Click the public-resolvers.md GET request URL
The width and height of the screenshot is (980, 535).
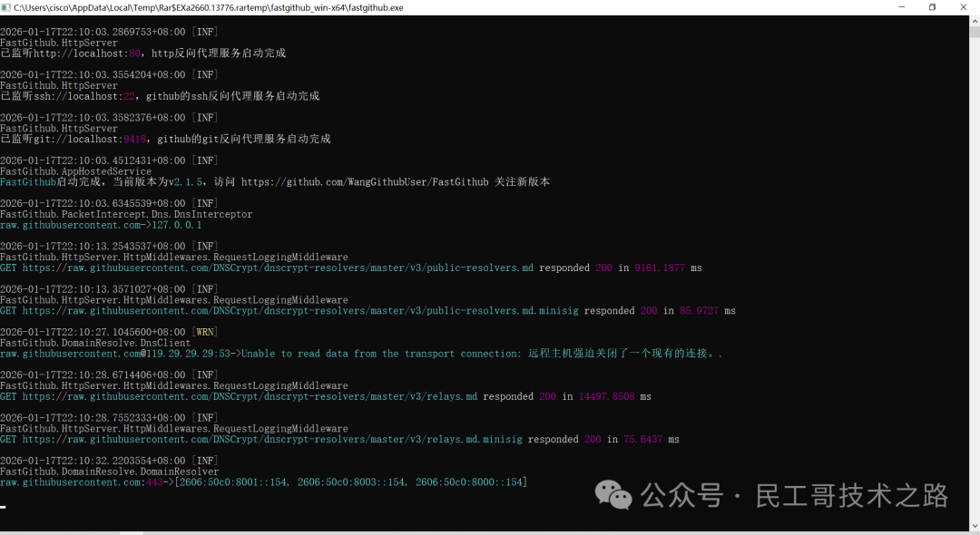[x=278, y=268]
